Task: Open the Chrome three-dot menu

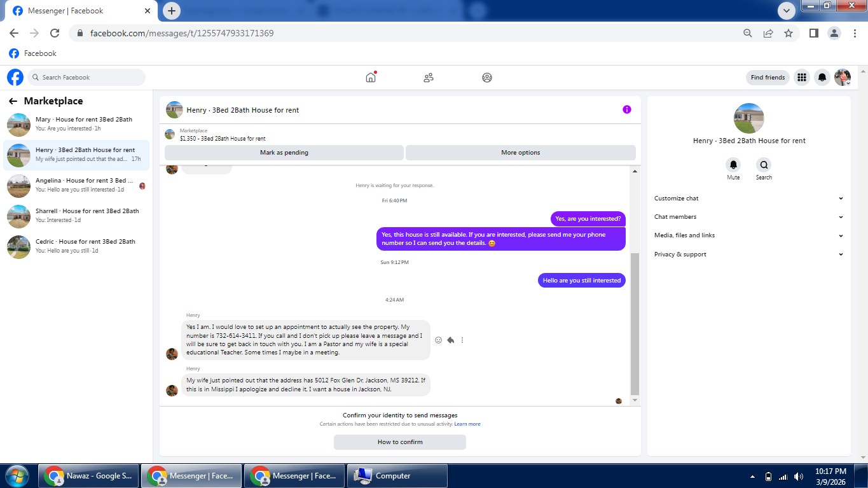Action: (x=854, y=33)
